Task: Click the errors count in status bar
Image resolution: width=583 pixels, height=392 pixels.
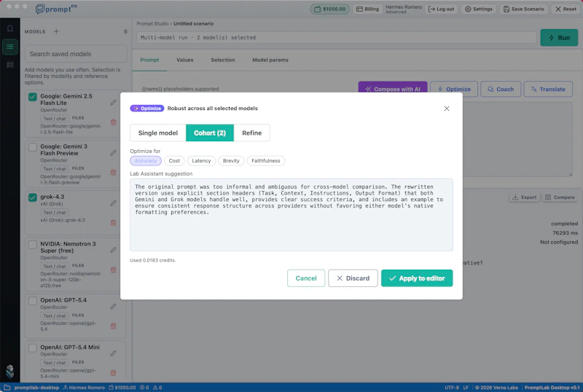Action: pos(144,388)
